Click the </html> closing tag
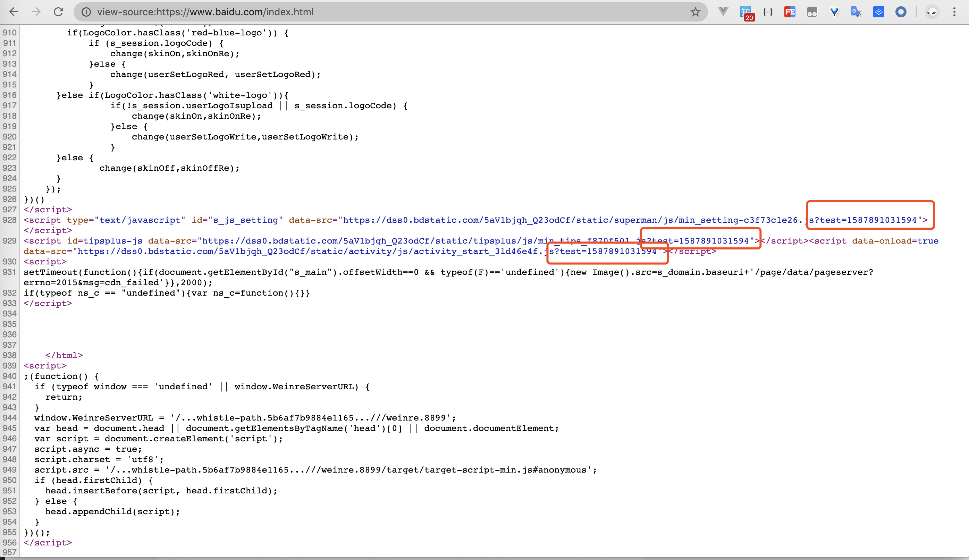 tap(64, 356)
